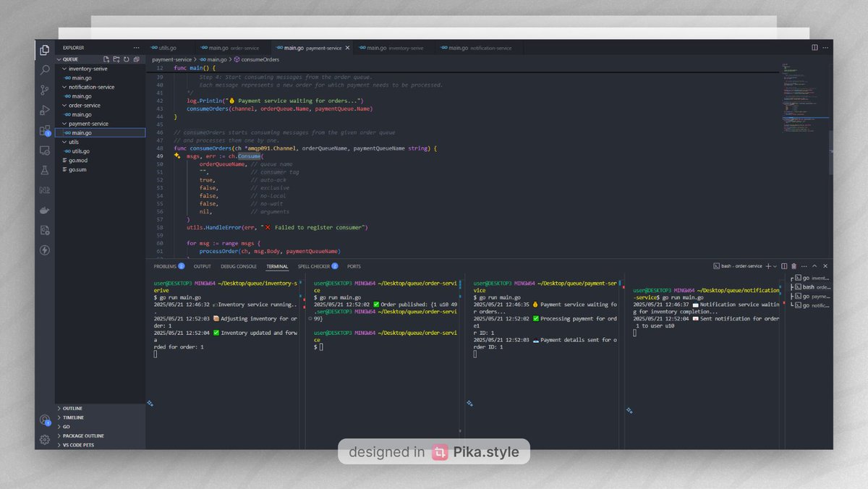Screen dimensions: 868x489
Task: Collapse all folders in Explorer
Action: coord(136,59)
